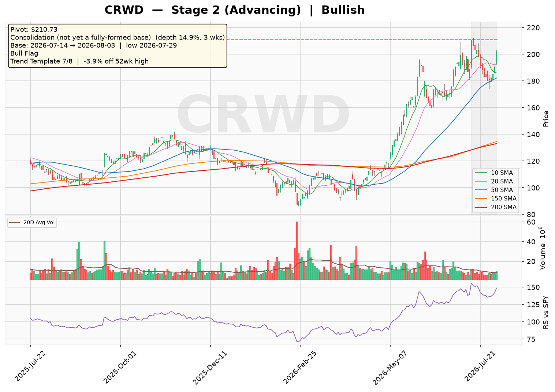Click the dashed green pivot line

click(362, 40)
